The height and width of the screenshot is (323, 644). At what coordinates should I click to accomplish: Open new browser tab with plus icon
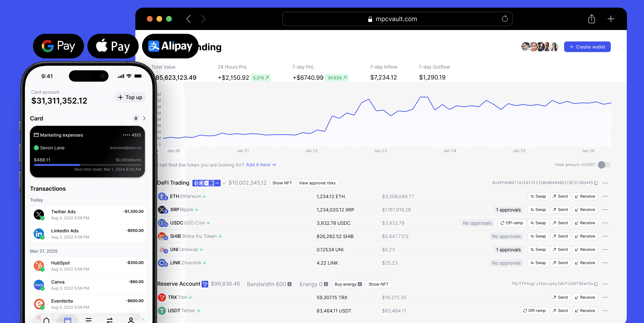[611, 19]
